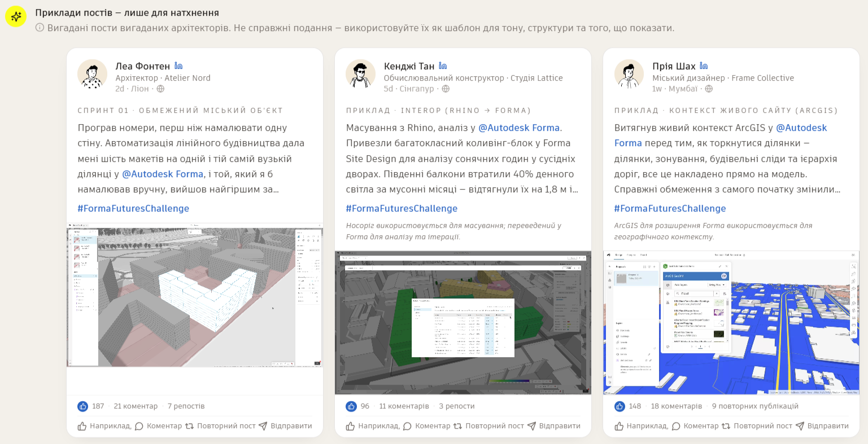Repost Прія Шах's post
This screenshot has height=444, width=868.
[757, 426]
